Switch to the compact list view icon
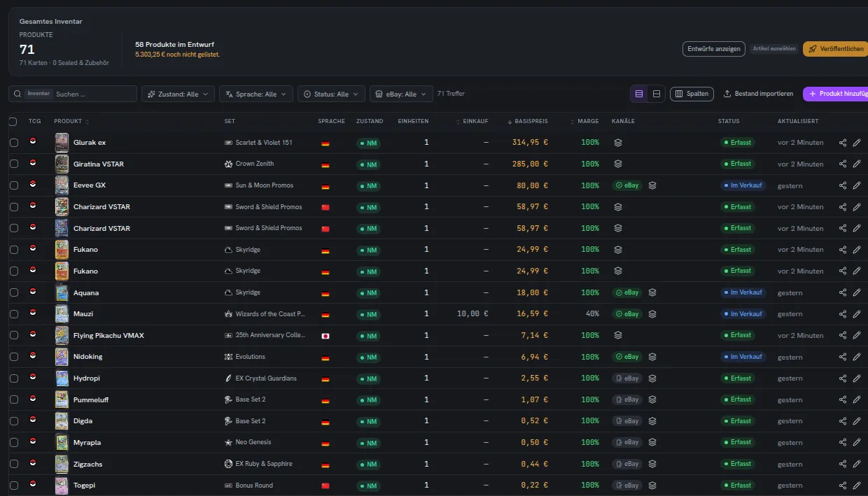 coord(638,94)
